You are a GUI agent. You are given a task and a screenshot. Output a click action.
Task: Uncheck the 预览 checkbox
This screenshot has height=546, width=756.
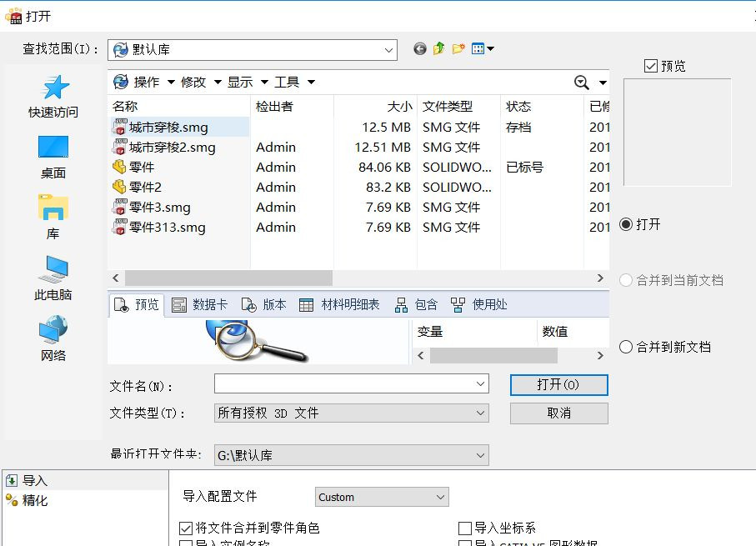coord(651,66)
